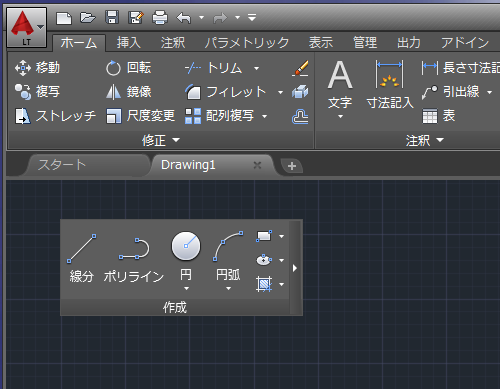500x389 pixels.
Task: Expand the 注釈 panel title
Action: click(425, 140)
